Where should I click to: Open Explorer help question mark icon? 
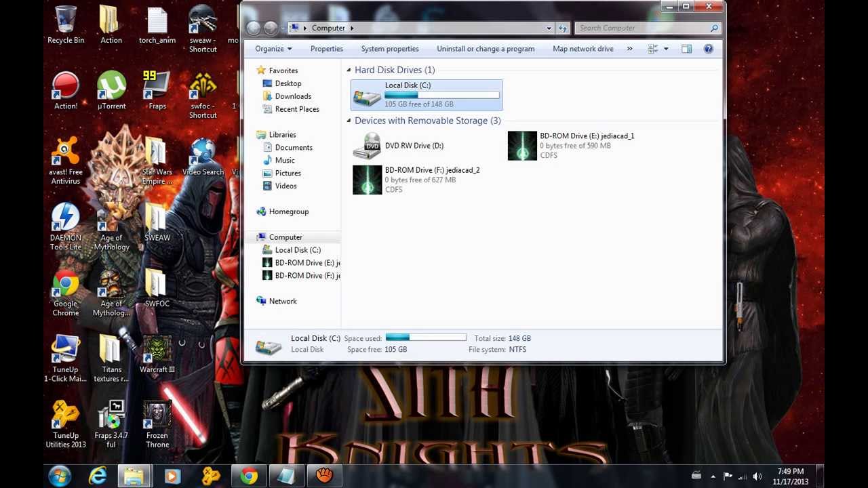[x=708, y=49]
